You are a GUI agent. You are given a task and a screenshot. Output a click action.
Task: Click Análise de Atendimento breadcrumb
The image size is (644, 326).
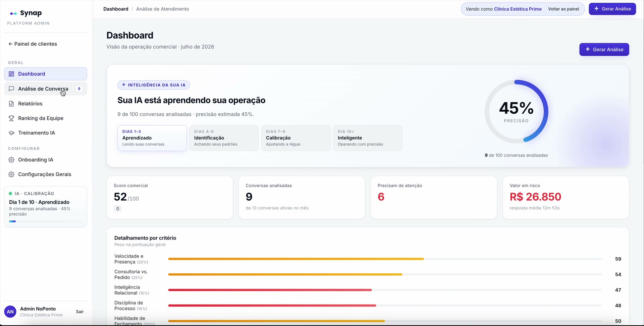(x=162, y=9)
